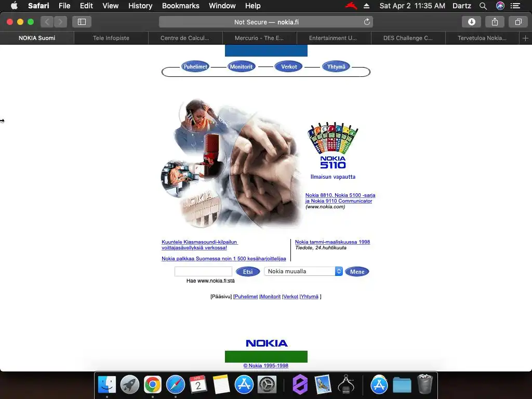Click the Safari compass Dock icon
Viewport: 532px width, 399px height.
click(176, 384)
